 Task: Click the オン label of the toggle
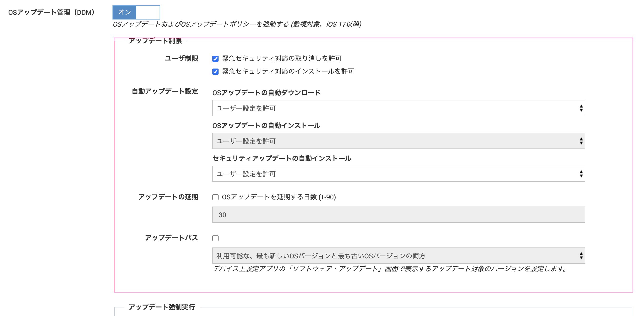click(125, 12)
